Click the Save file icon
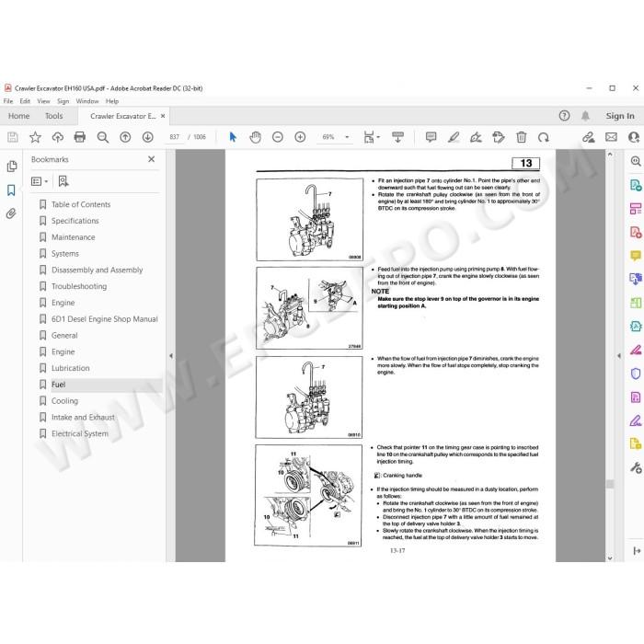644x644 pixels. [x=13, y=137]
